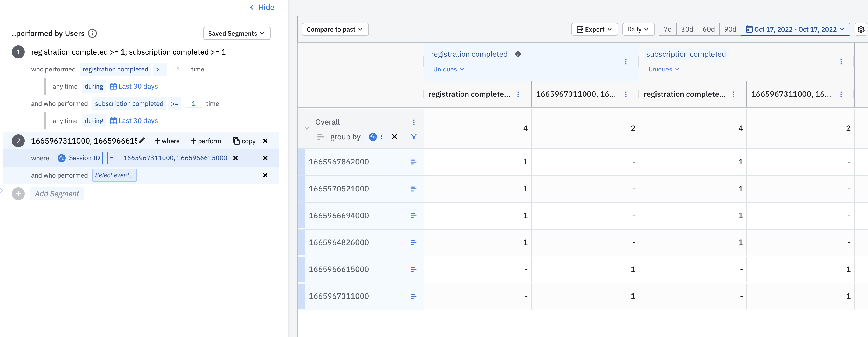This screenshot has width=868, height=337.
Task: Click the info icon beside performed by Users
Action: click(92, 33)
